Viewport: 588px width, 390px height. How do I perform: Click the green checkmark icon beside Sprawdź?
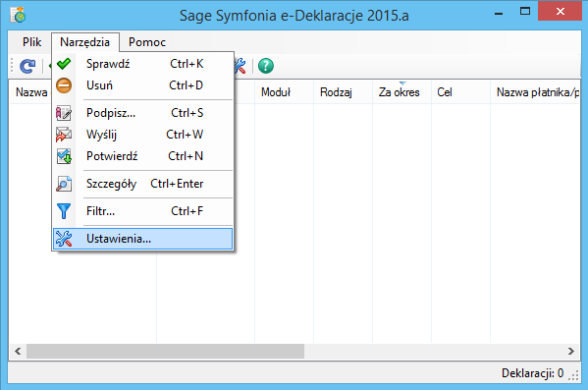[x=64, y=64]
